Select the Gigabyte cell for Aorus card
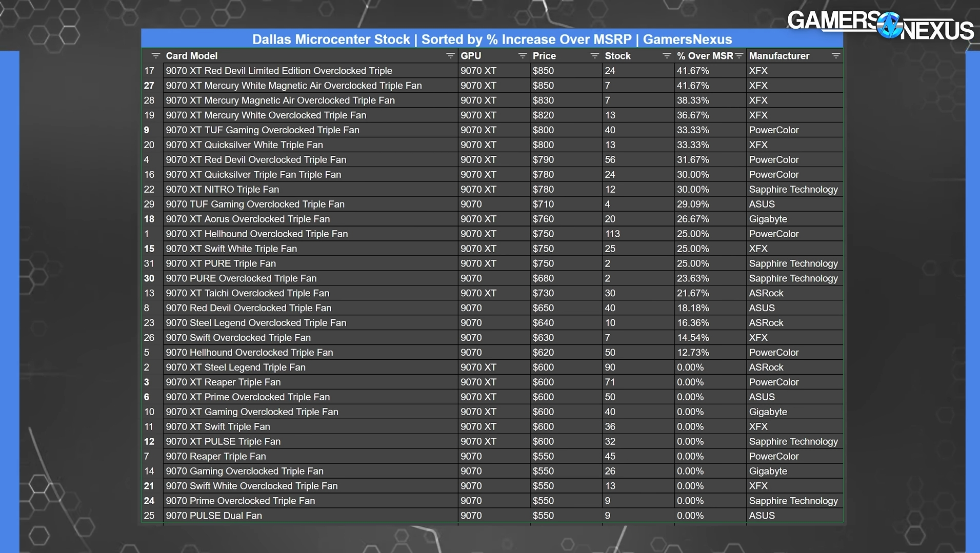Image resolution: width=980 pixels, height=553 pixels. click(x=794, y=219)
